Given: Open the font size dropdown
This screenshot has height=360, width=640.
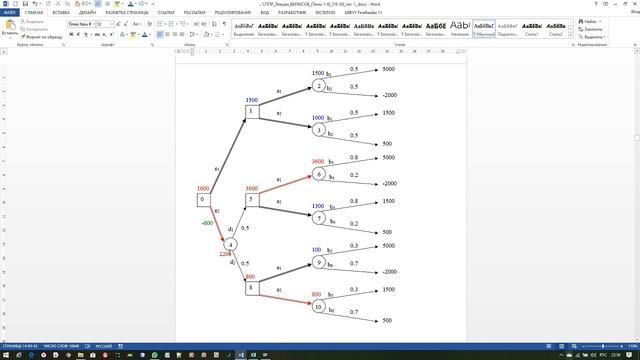Looking at the screenshot, I should pyautogui.click(x=111, y=24).
